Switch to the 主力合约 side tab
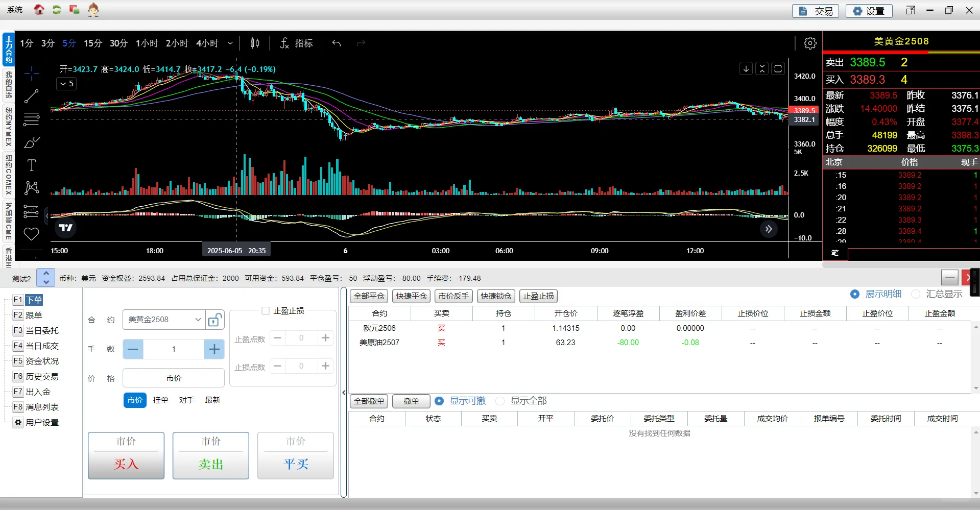980x510 pixels. [9, 50]
